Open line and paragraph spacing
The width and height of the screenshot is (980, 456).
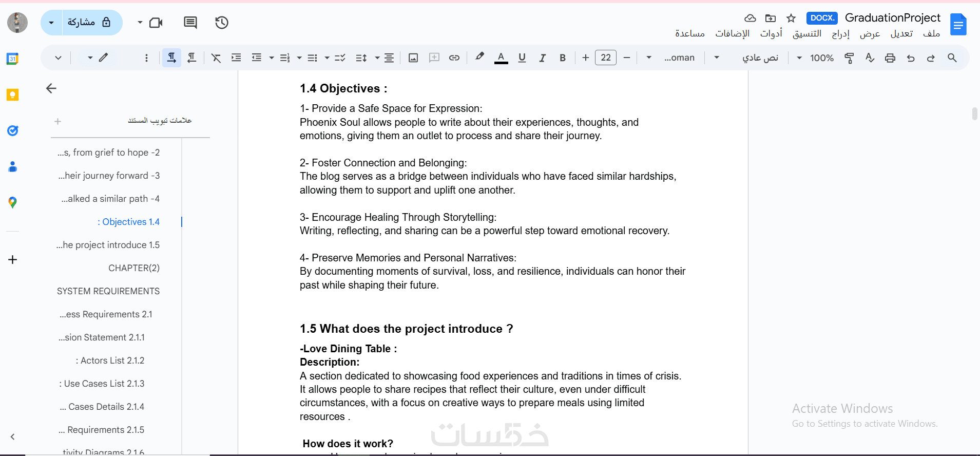tap(361, 58)
